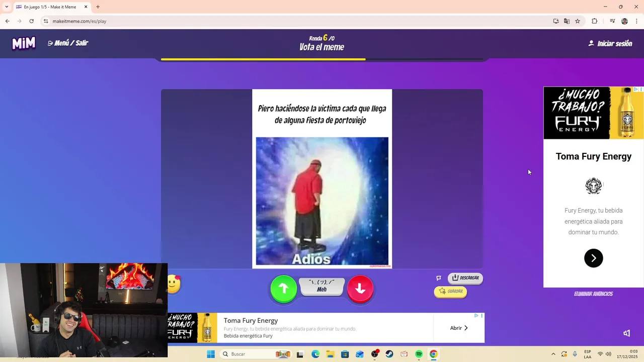Open Steam from taskbar
This screenshot has height=362, width=644.
[x=389, y=354]
